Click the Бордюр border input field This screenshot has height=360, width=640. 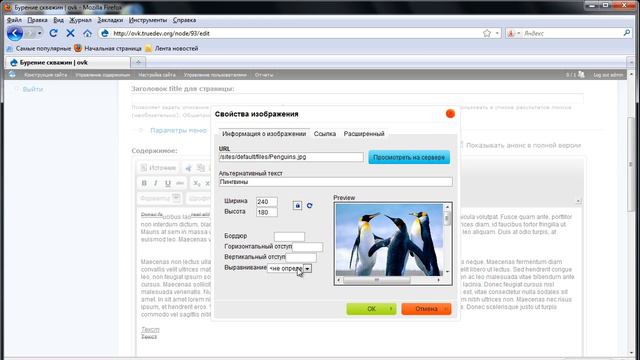coord(289,236)
